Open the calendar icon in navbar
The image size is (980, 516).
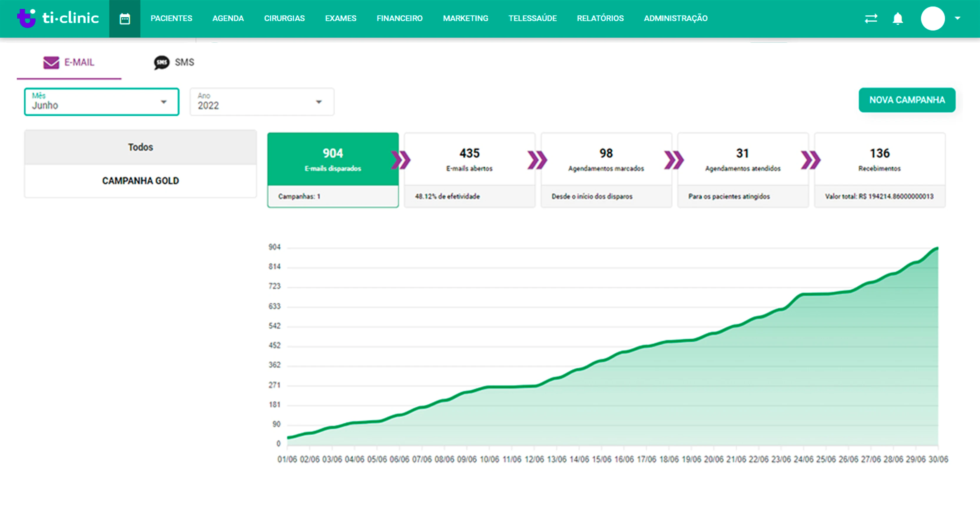pos(125,19)
